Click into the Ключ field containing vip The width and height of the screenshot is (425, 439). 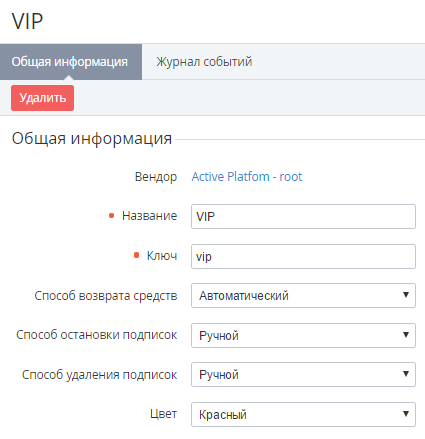tap(303, 256)
